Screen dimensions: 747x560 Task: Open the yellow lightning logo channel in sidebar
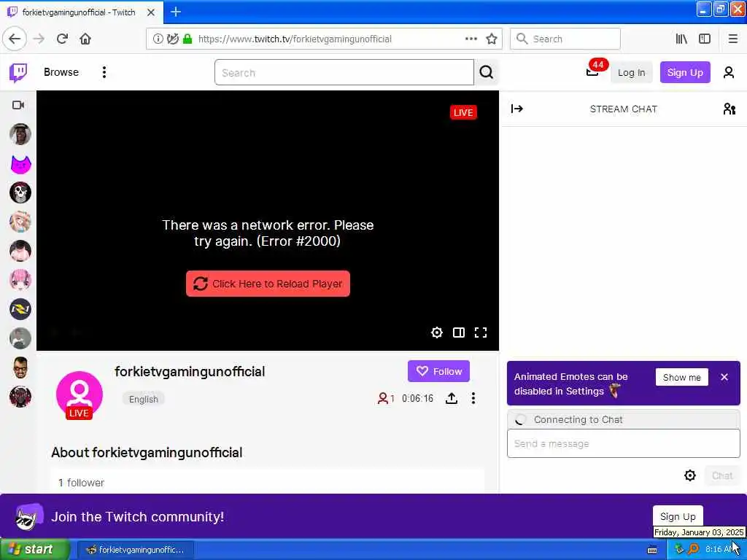point(20,309)
